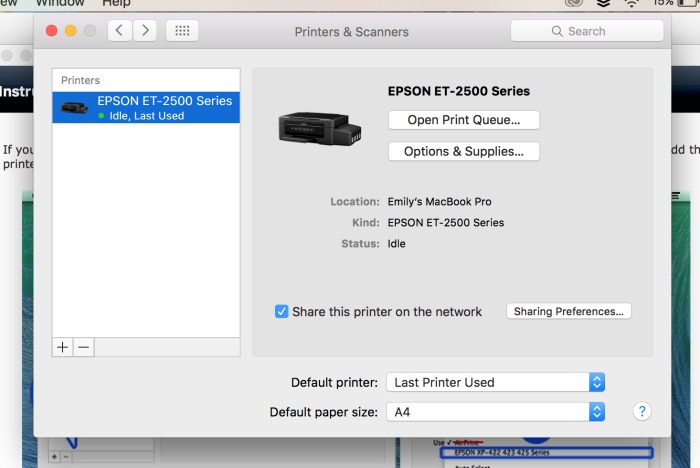The height and width of the screenshot is (468, 700).
Task: Click Options & Supplies button
Action: 464,151
